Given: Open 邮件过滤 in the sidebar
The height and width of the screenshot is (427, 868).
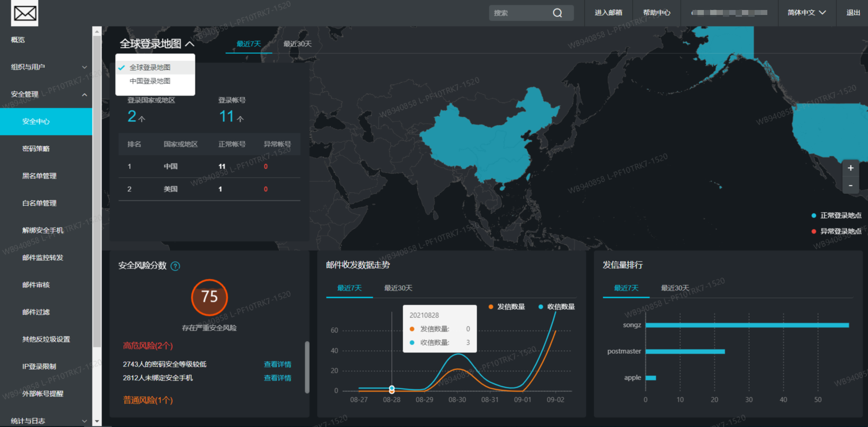Looking at the screenshot, I should point(36,312).
